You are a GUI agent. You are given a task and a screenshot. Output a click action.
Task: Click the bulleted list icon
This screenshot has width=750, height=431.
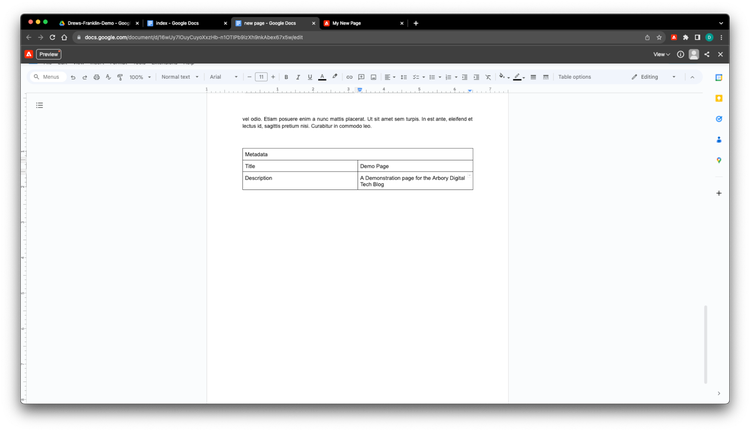coord(432,77)
